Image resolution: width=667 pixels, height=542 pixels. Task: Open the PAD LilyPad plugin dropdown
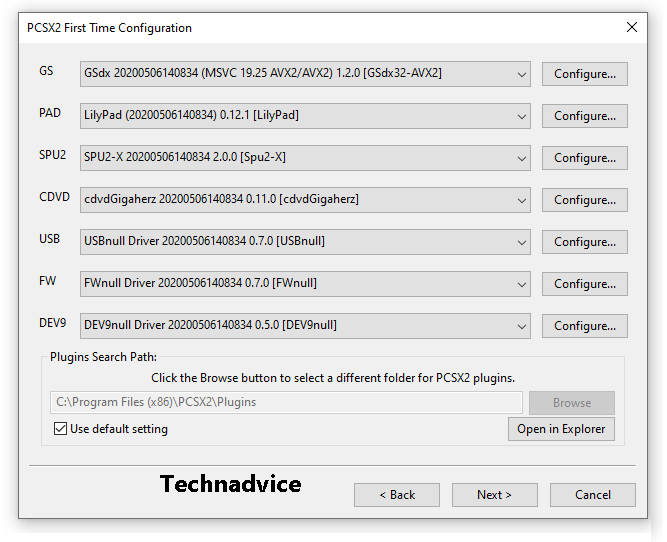coord(305,116)
